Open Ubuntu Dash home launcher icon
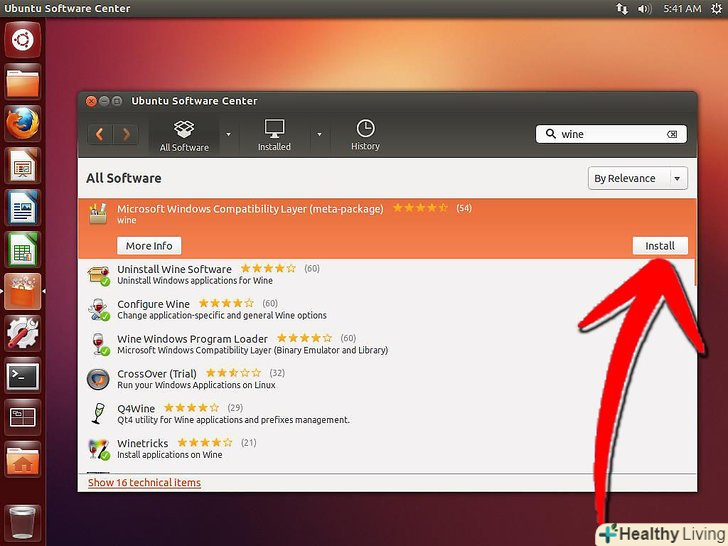The width and height of the screenshot is (728, 546). 22,40
